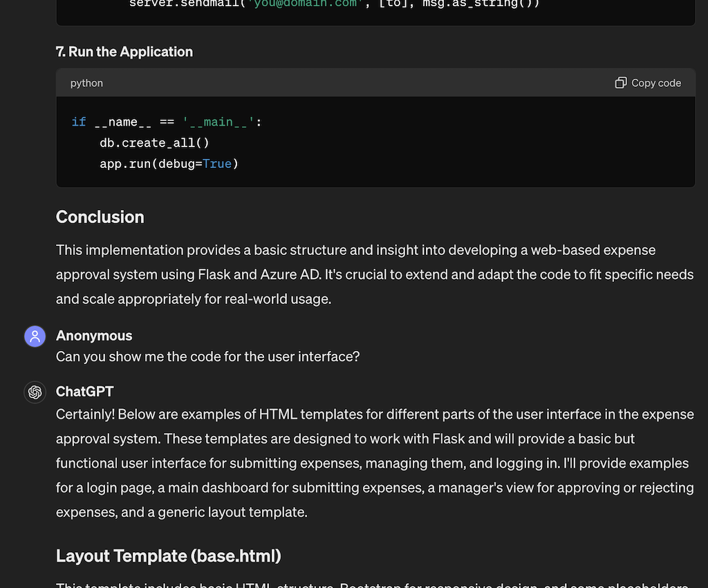Click the Anonymous question about user interface code

[x=206, y=357]
